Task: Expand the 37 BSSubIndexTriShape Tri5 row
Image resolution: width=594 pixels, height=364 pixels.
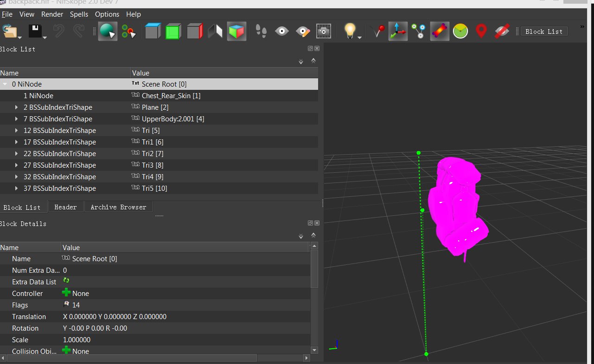Action: 17,188
